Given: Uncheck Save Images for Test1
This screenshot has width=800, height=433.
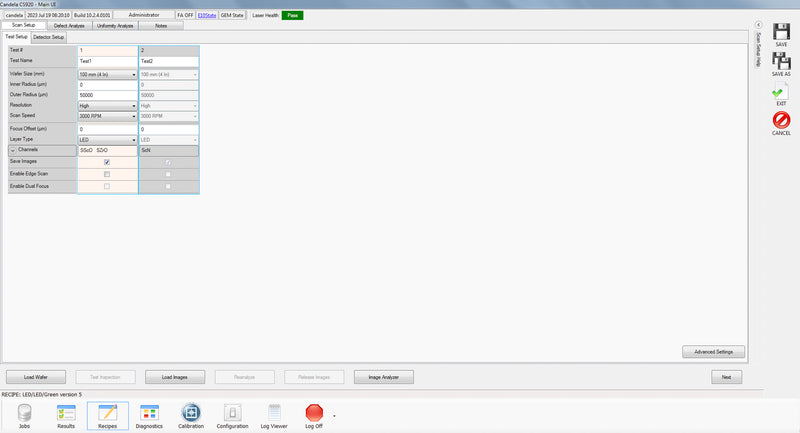Looking at the screenshot, I should [x=107, y=161].
